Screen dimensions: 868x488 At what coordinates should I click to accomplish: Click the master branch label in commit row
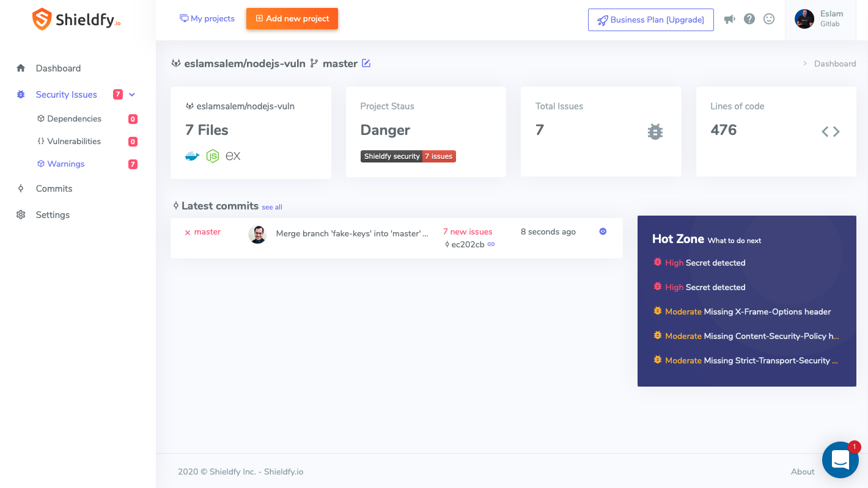click(x=207, y=232)
